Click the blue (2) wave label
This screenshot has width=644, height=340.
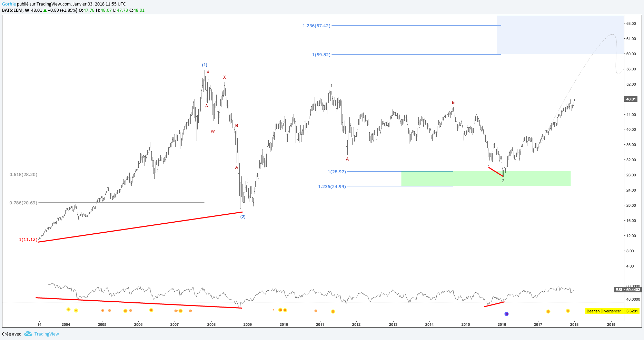[243, 217]
